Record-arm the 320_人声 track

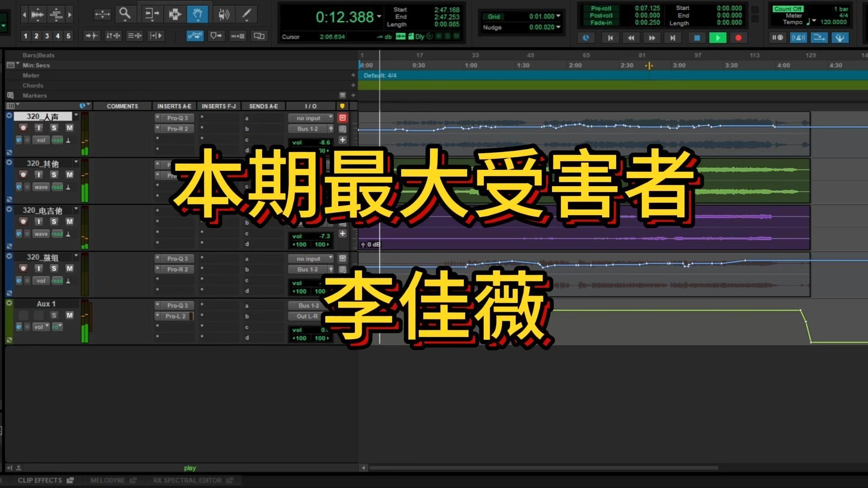coord(24,128)
